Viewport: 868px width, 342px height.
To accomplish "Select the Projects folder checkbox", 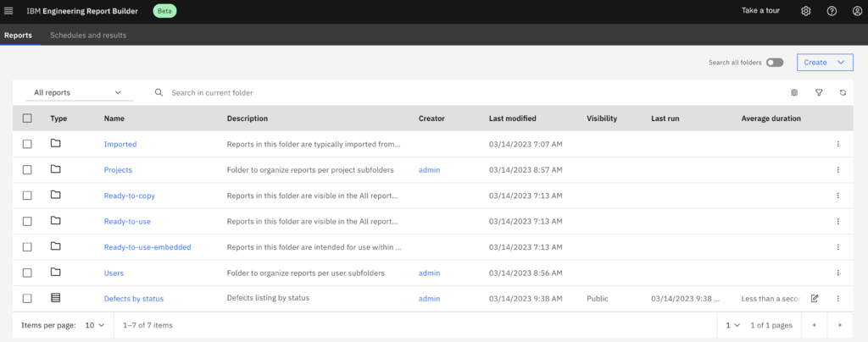I will click(x=27, y=170).
